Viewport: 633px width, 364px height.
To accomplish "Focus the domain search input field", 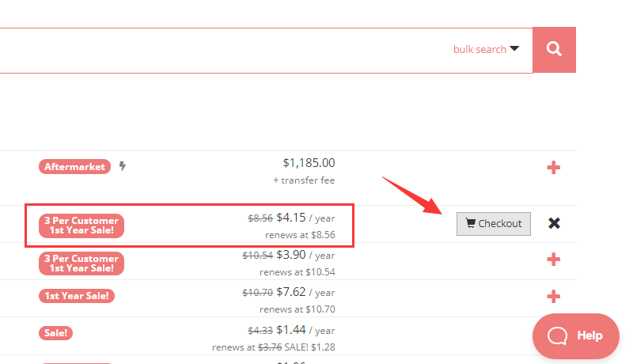I will 222,50.
